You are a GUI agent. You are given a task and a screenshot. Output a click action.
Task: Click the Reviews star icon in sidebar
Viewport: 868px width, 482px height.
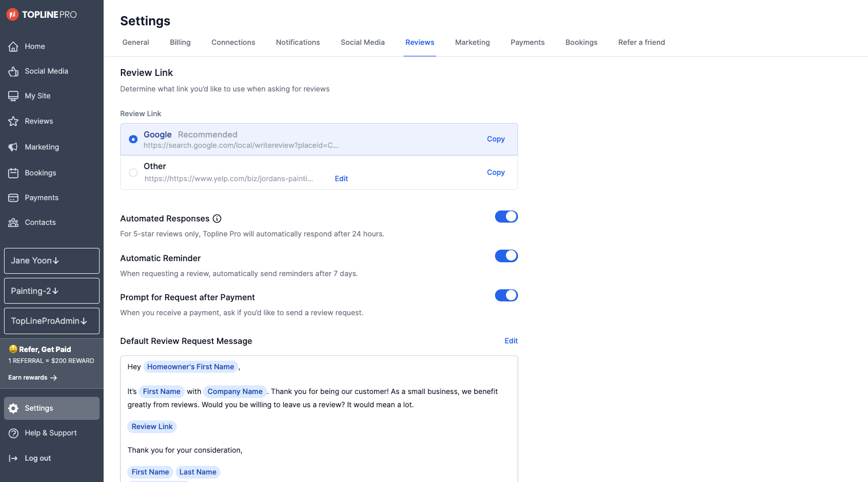(13, 121)
